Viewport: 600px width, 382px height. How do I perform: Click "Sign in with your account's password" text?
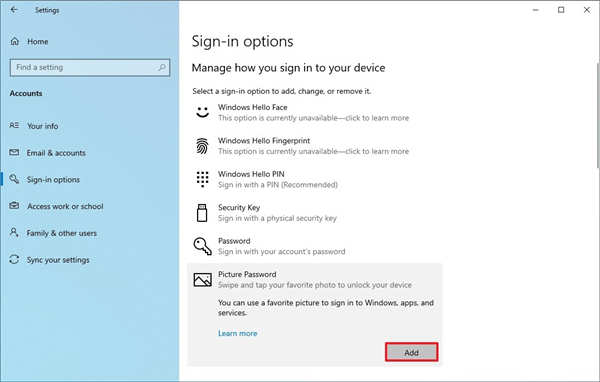pyautogui.click(x=282, y=251)
